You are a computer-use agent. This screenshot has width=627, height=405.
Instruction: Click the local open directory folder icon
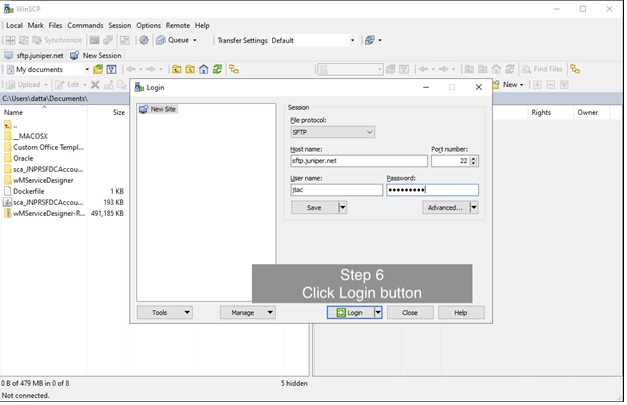(x=98, y=70)
